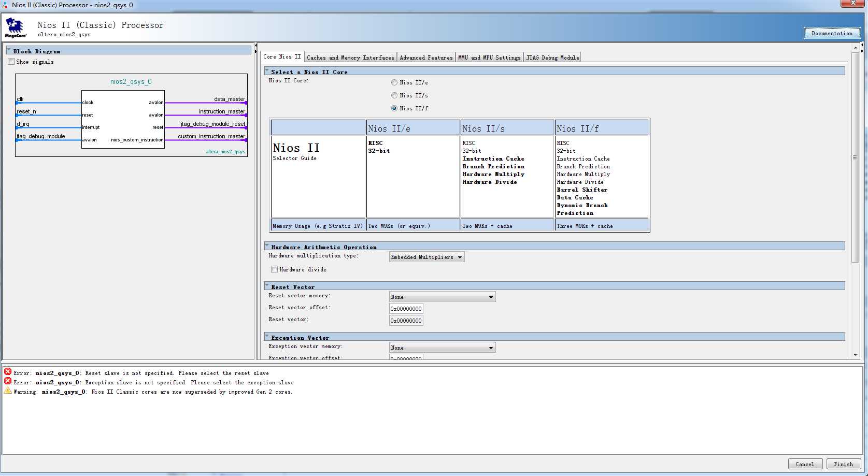Click the app icon in the title bar

pos(5,5)
